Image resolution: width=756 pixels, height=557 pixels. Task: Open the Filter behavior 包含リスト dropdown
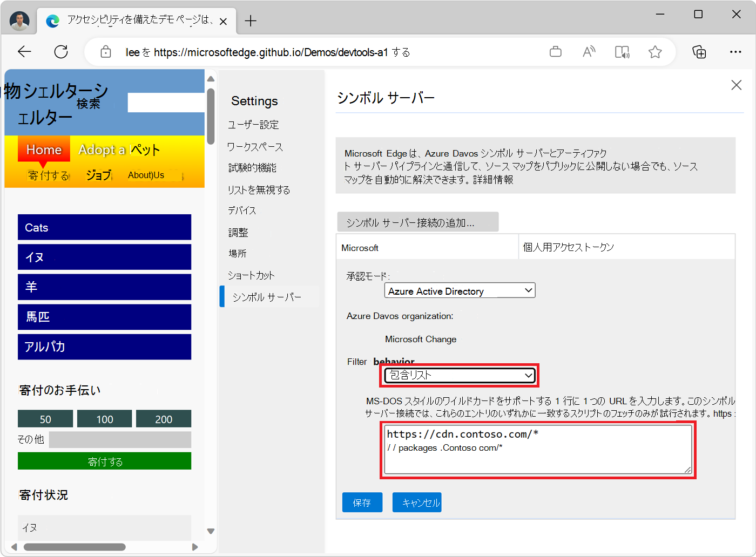pos(458,375)
